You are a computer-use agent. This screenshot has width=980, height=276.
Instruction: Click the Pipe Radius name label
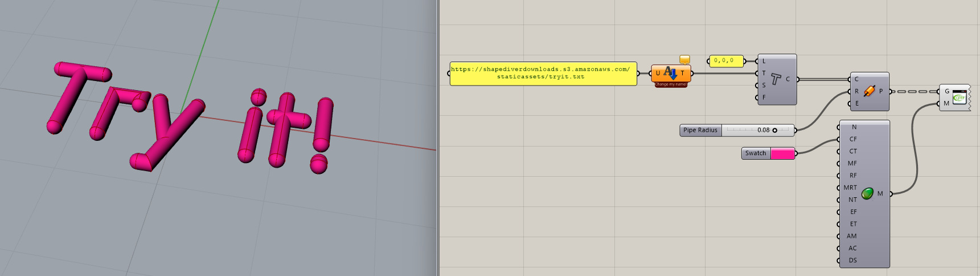700,131
